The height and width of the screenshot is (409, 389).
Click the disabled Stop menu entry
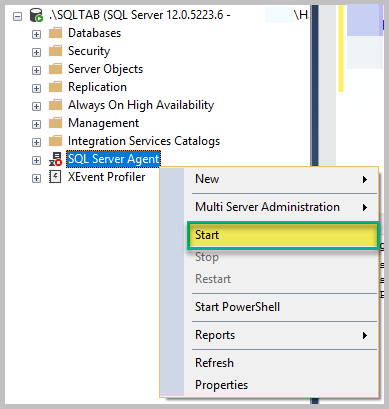281,257
